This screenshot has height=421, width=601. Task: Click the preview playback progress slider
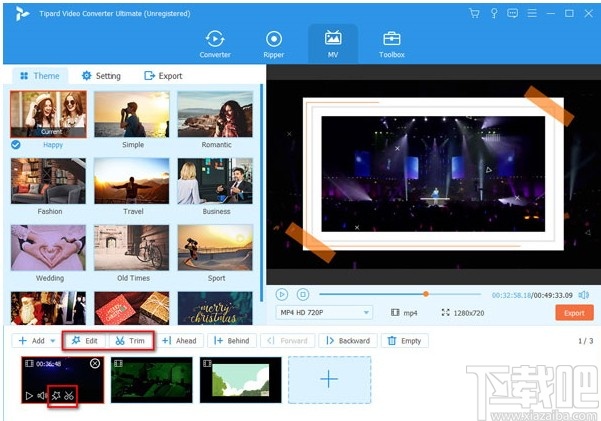click(x=400, y=294)
